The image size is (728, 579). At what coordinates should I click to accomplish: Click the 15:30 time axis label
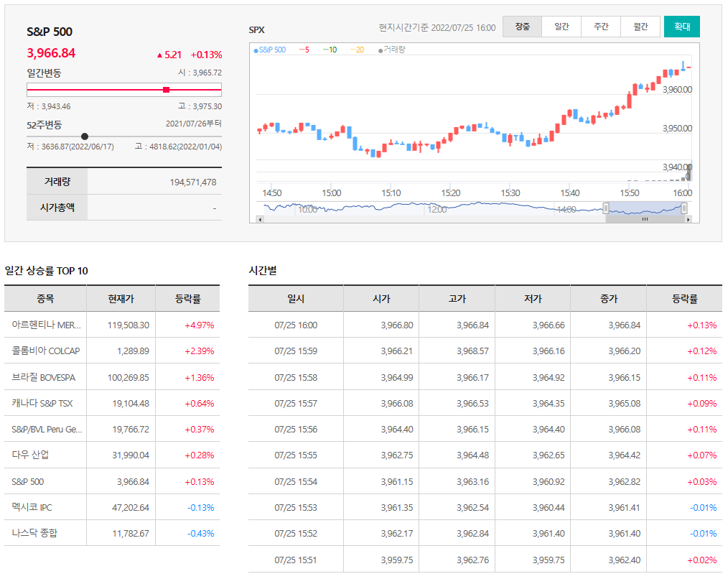(510, 193)
